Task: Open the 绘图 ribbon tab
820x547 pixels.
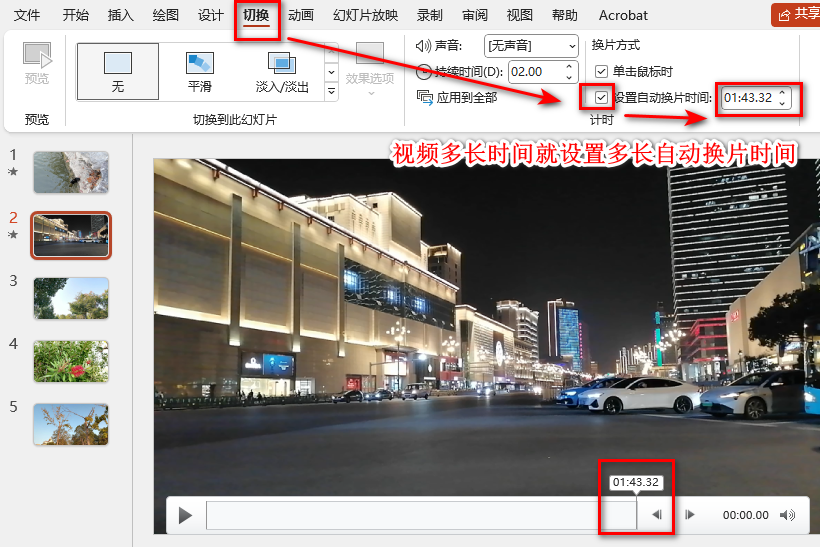Action: point(165,15)
